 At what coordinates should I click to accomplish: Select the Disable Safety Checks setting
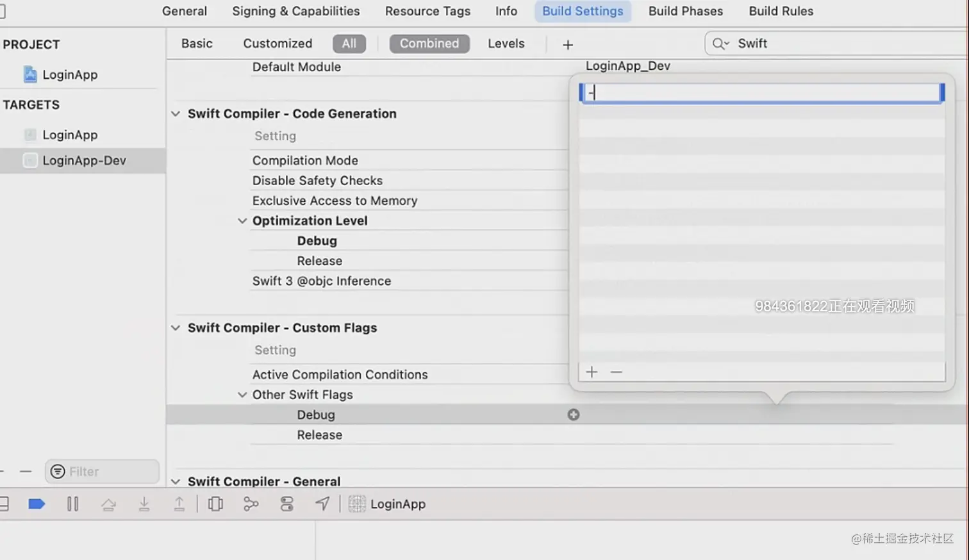(317, 181)
